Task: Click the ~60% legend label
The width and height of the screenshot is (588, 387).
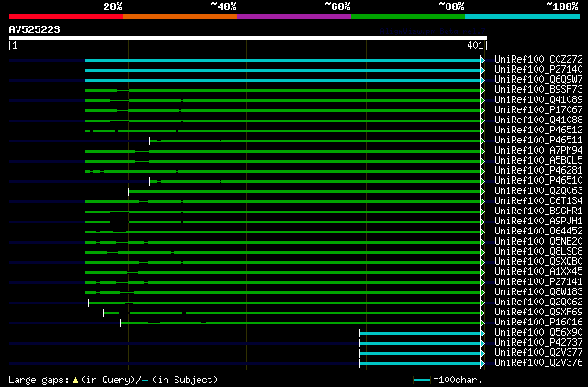Action: 337,6
